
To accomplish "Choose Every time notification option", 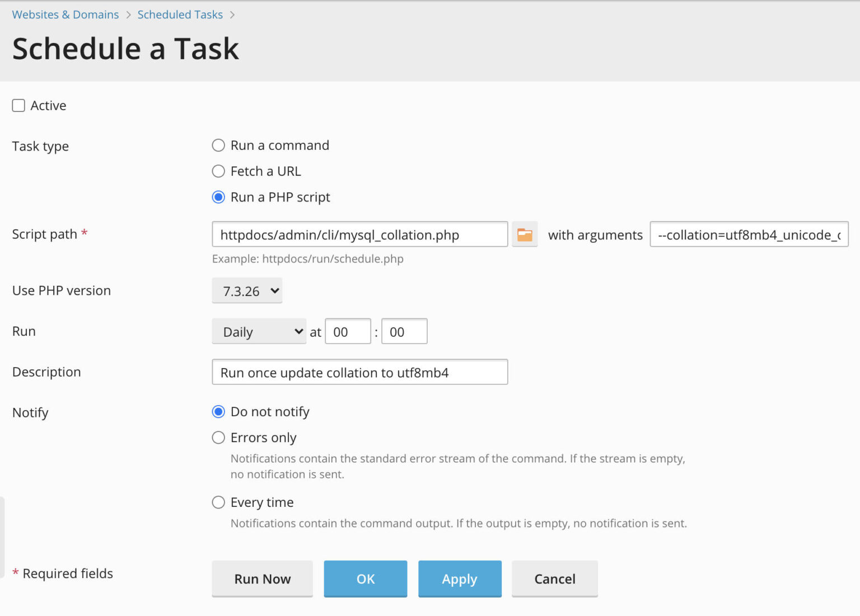I will coord(218,502).
